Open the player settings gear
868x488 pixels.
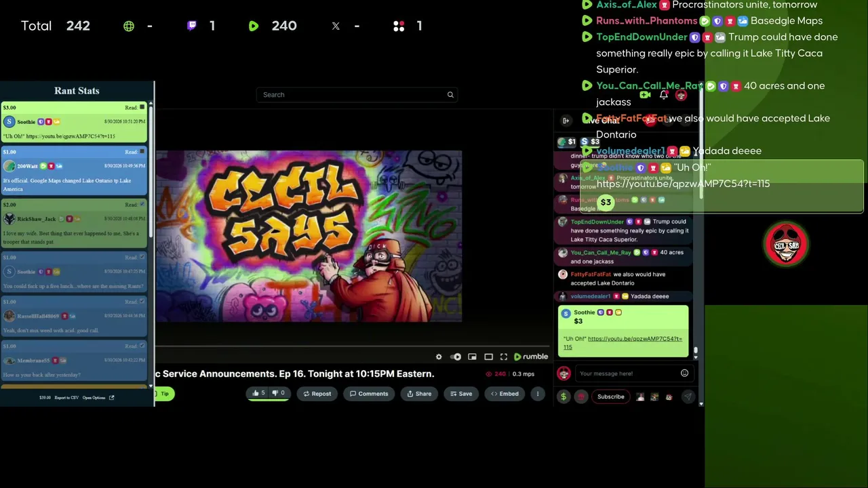(439, 357)
